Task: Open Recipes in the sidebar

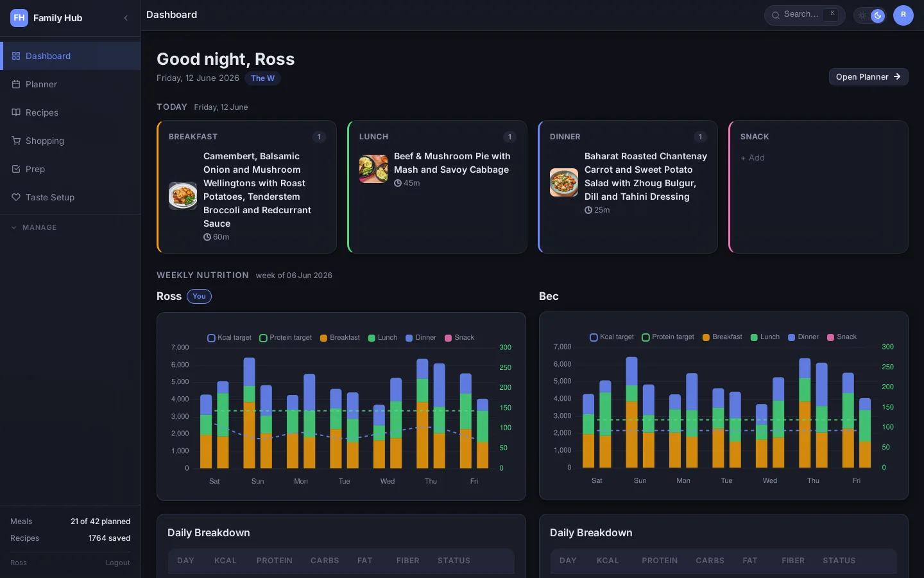Action: tap(71, 112)
